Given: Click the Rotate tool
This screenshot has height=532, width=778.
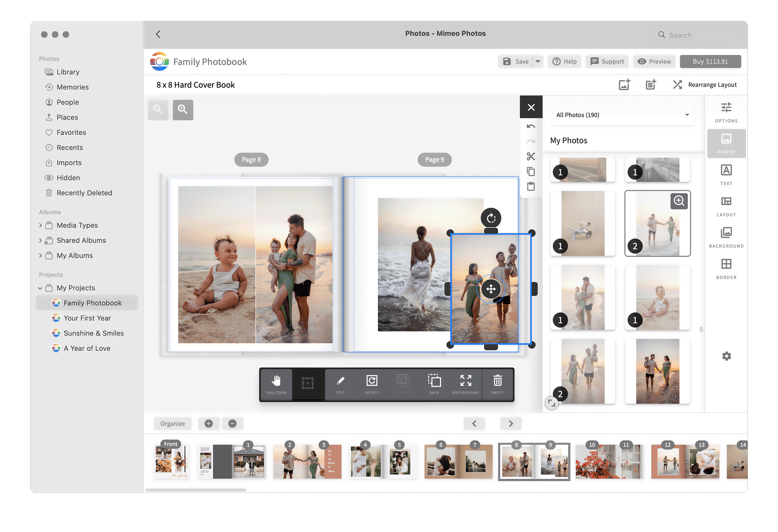Looking at the screenshot, I should pyautogui.click(x=372, y=385).
